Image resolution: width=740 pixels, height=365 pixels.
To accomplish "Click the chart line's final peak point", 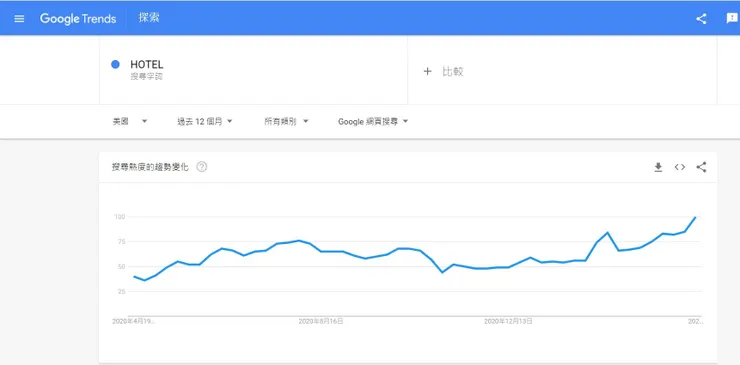I will click(695, 217).
